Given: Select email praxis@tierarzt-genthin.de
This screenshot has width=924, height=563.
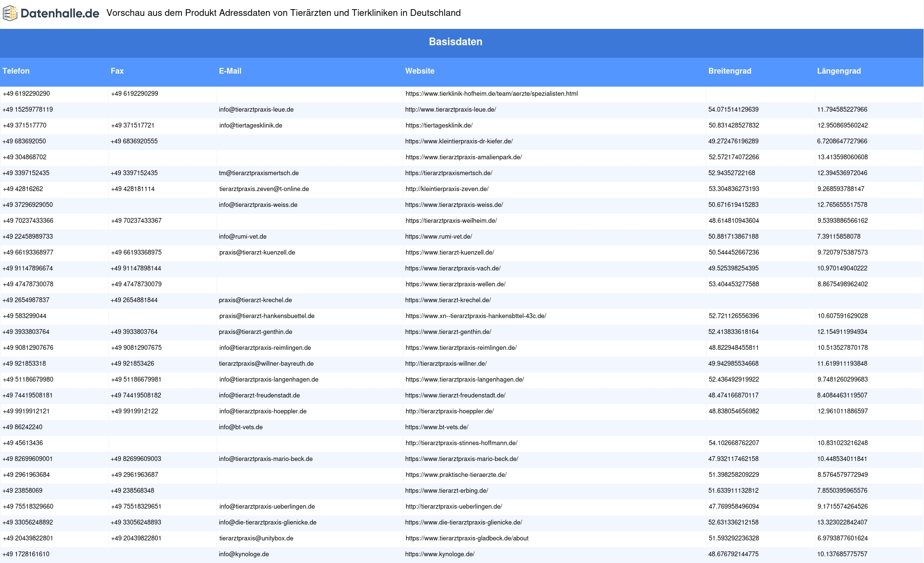Looking at the screenshot, I should click(x=256, y=332).
